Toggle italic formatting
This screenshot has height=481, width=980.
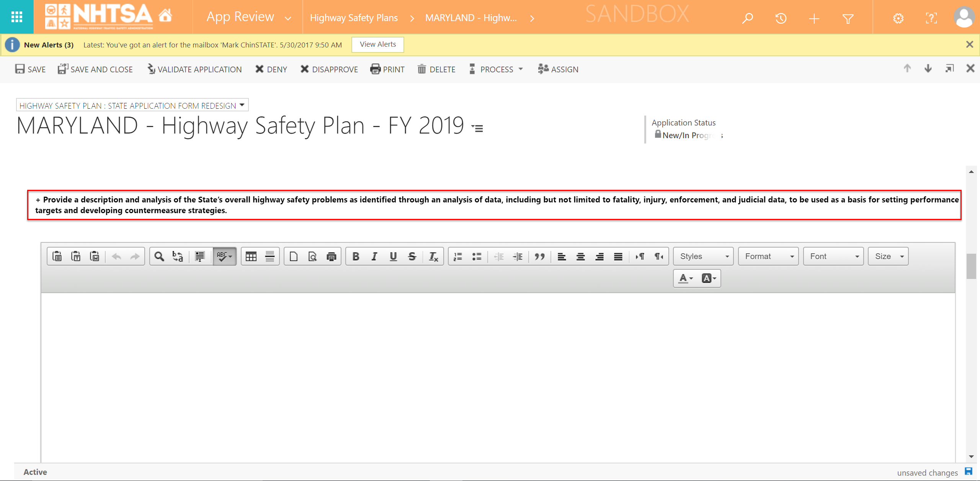374,256
